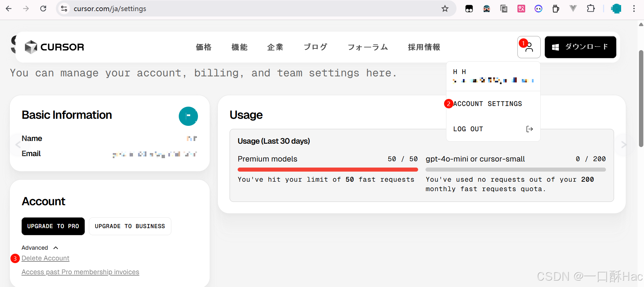Click the 'Basic Information' heading
This screenshot has height=287, width=644.
pos(67,115)
